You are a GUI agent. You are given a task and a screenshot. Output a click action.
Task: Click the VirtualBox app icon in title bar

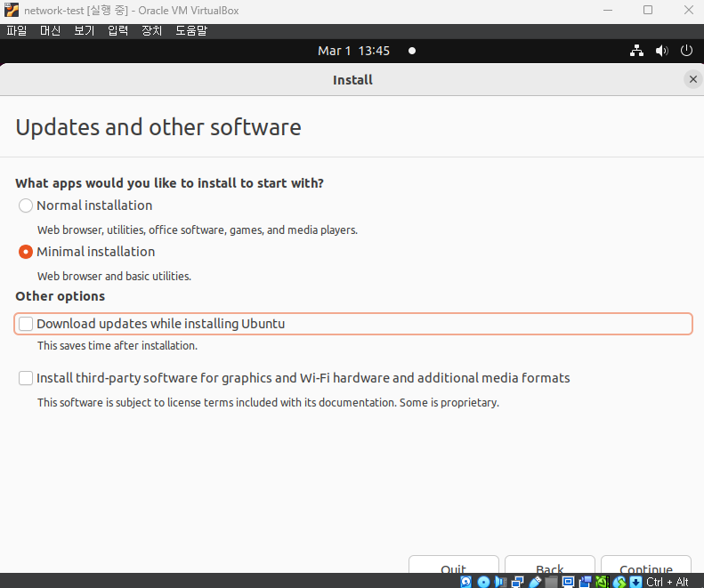tap(12, 10)
